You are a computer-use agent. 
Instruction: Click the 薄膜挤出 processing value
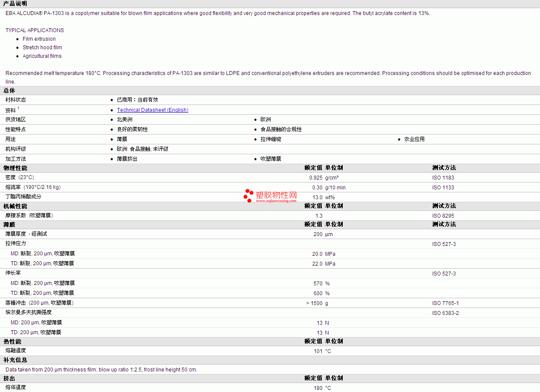coord(127,159)
